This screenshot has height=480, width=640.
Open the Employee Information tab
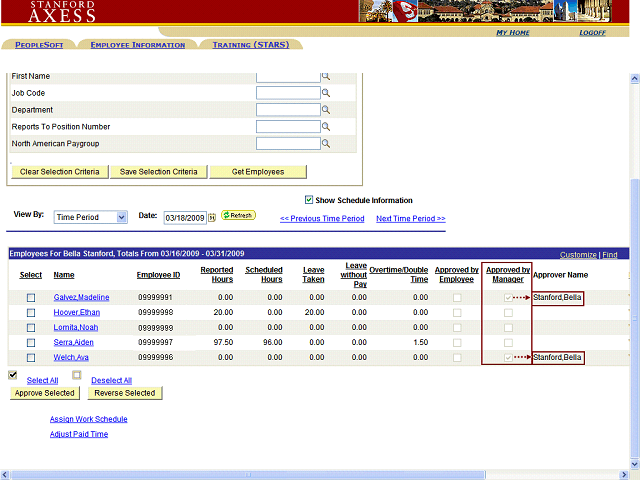coord(137,45)
